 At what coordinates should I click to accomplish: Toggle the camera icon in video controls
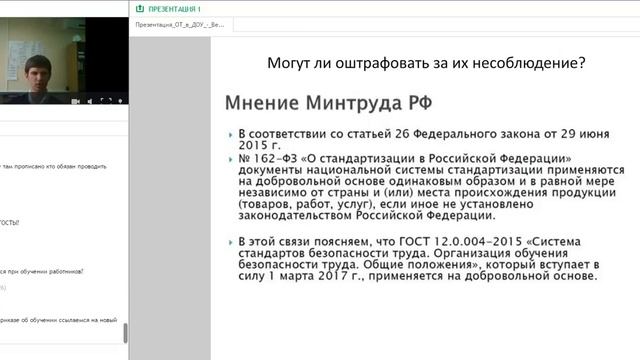(x=75, y=101)
